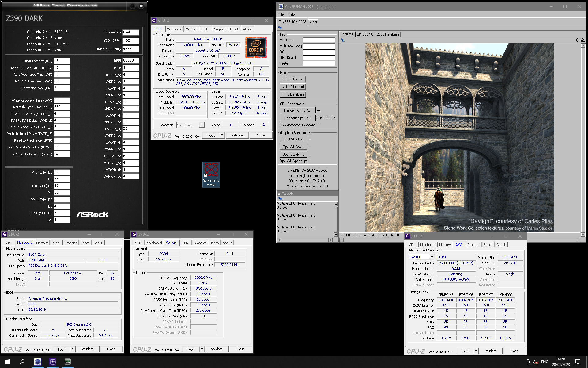
Task: Run OpenGL SW-L benchmark
Action: [x=293, y=147]
